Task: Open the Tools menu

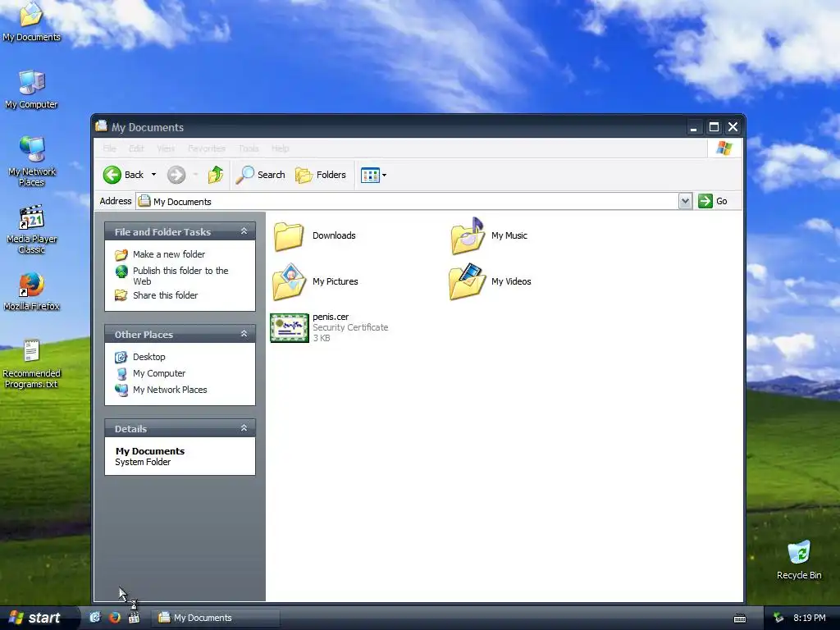Action: pos(249,148)
